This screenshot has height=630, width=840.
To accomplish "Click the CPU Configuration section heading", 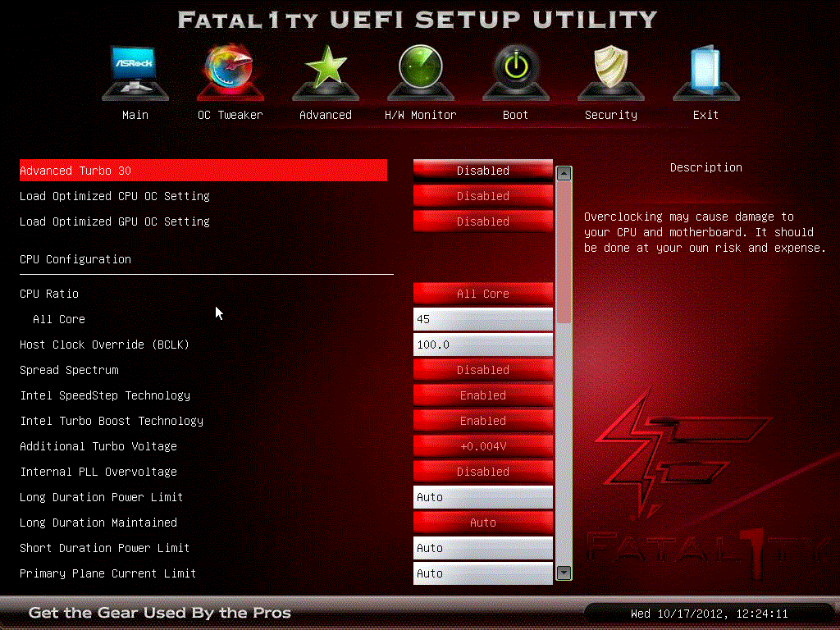I will [x=75, y=259].
